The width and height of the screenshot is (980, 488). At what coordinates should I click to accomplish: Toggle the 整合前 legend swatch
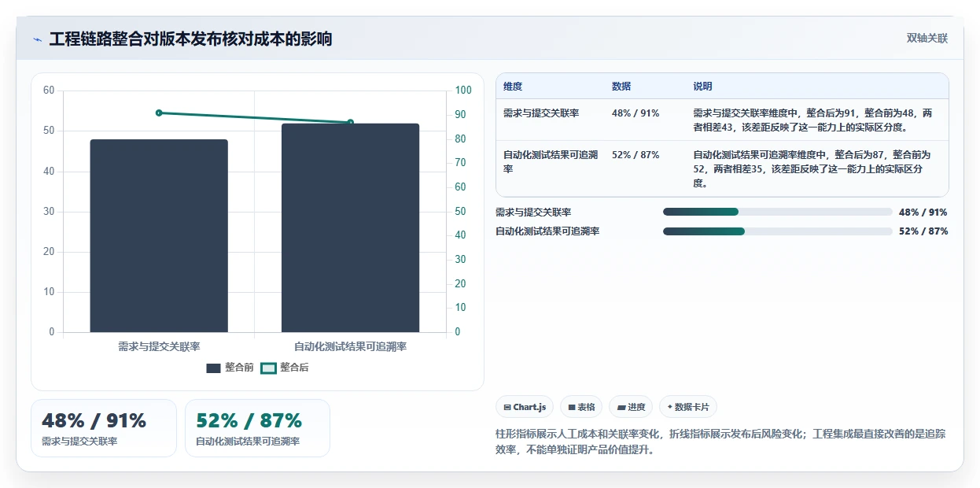pos(213,368)
